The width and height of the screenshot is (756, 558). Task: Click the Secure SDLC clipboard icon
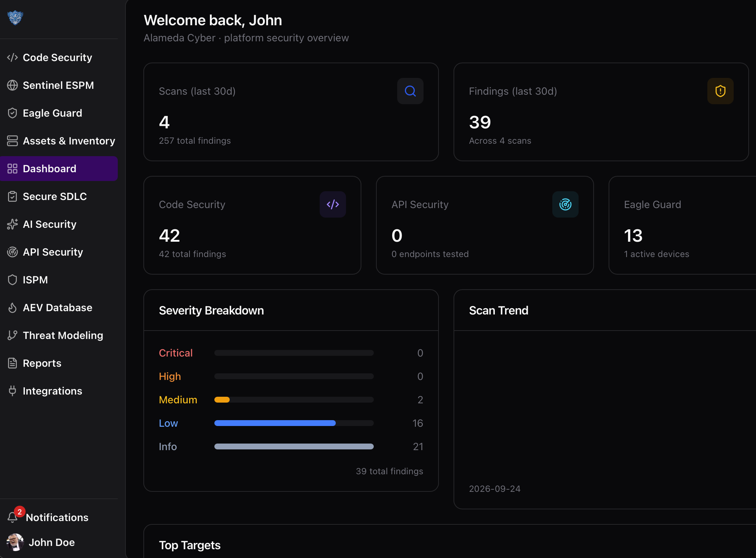click(12, 196)
